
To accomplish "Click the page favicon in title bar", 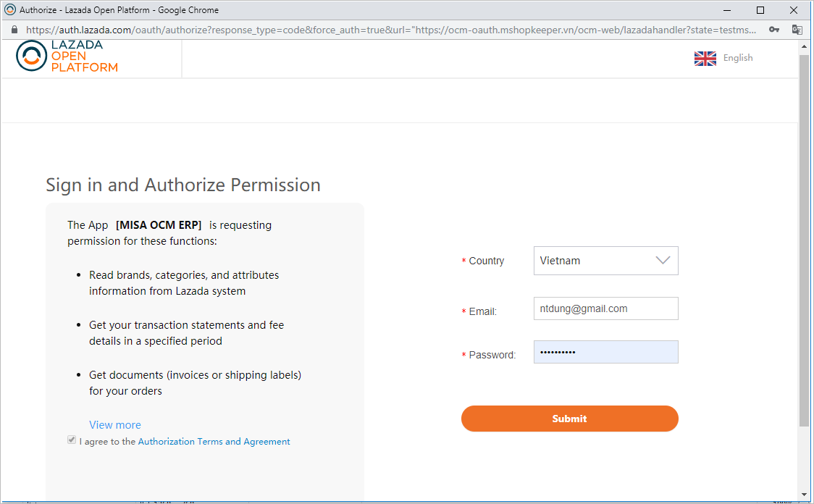I will click(9, 10).
